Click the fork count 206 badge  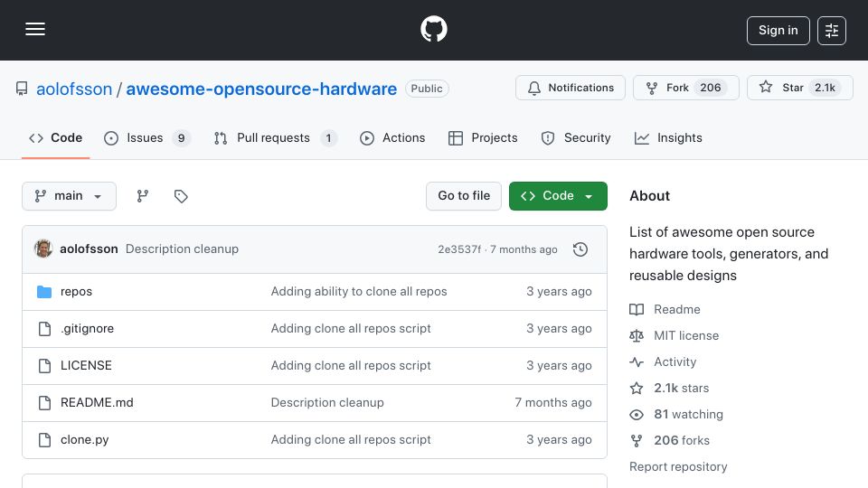tap(711, 88)
